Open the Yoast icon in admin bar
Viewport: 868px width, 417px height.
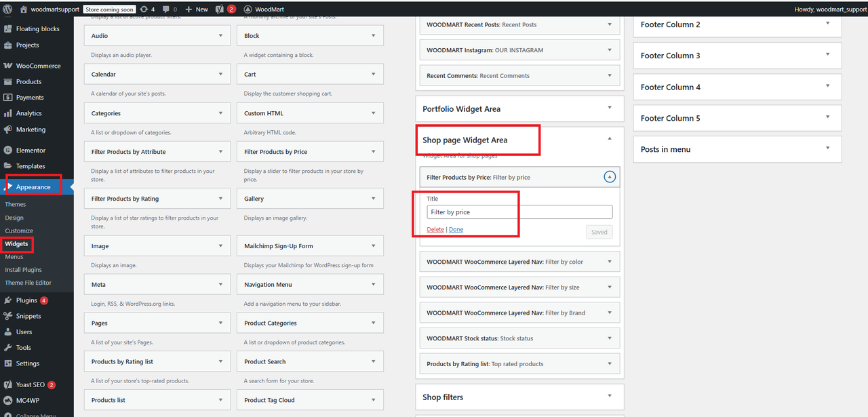[x=220, y=9]
